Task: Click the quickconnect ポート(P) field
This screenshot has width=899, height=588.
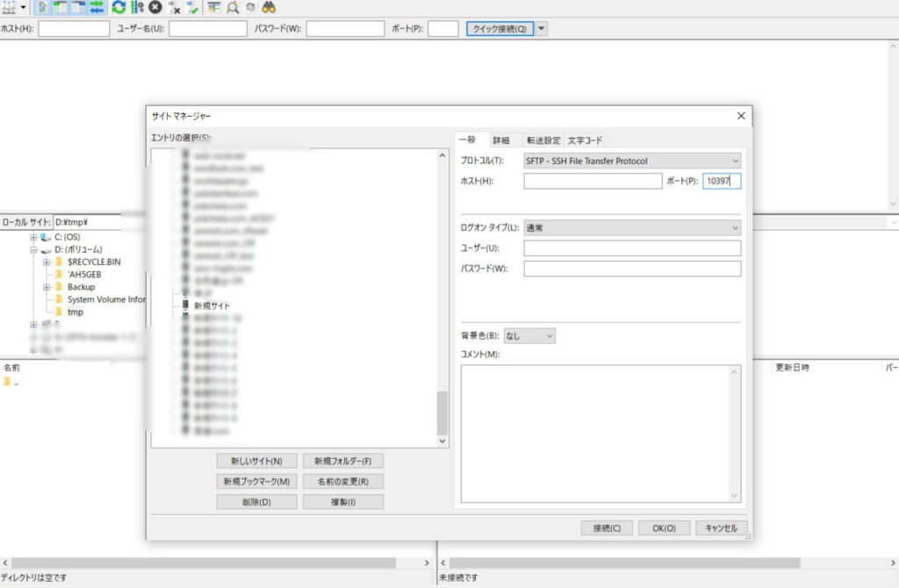Action: 443,29
